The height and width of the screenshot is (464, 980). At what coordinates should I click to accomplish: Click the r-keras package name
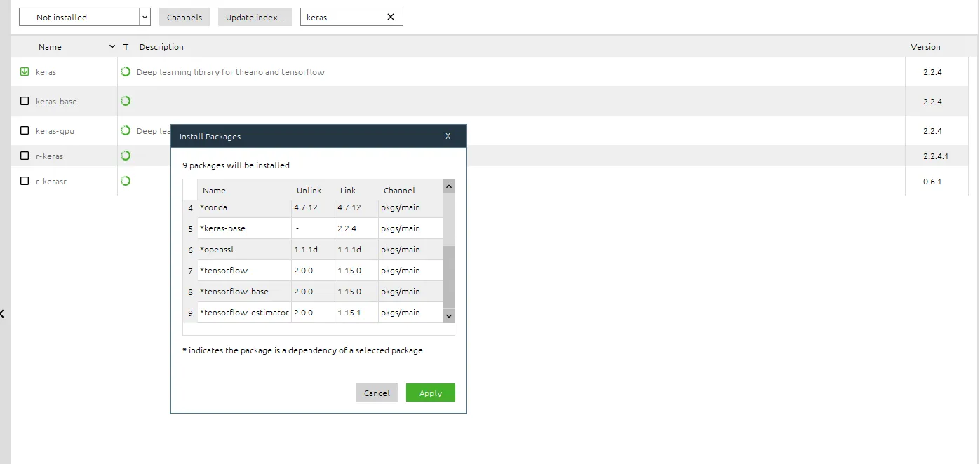coord(49,156)
